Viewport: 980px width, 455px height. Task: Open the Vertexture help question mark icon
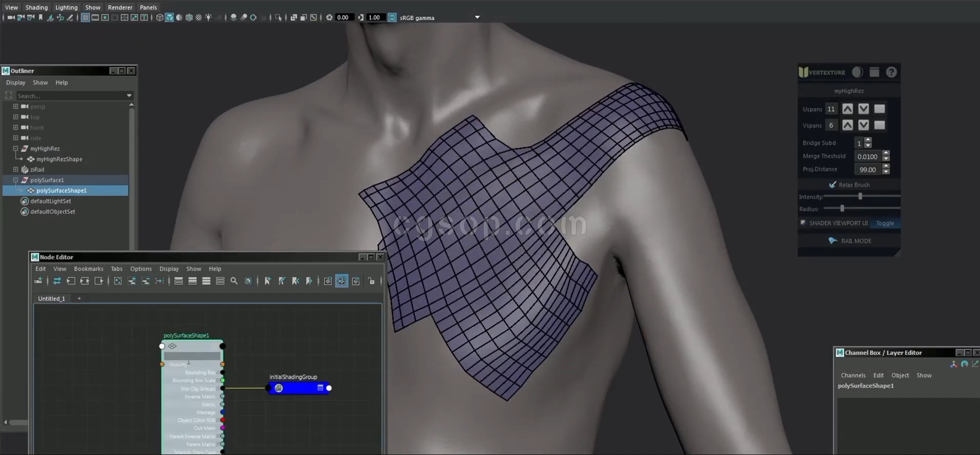pyautogui.click(x=891, y=72)
